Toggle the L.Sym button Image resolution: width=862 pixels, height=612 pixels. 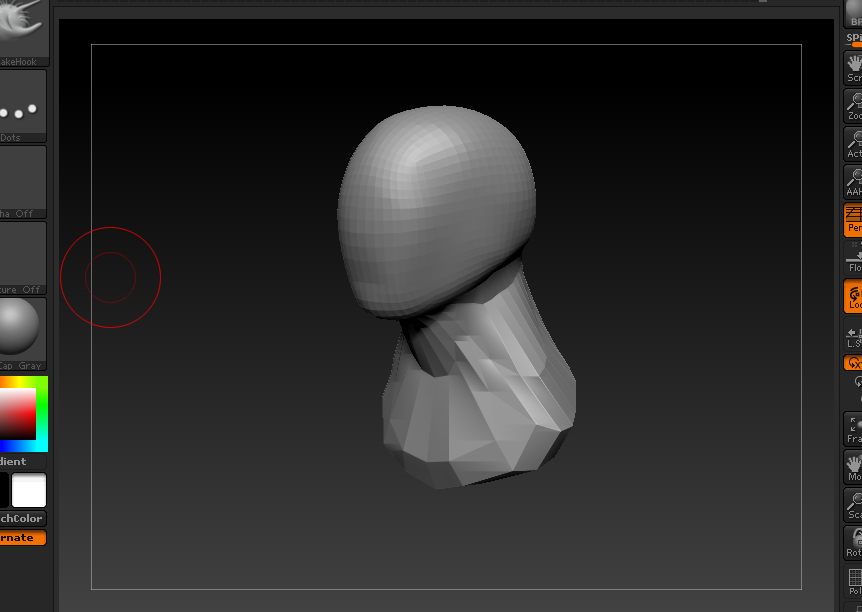[853, 334]
